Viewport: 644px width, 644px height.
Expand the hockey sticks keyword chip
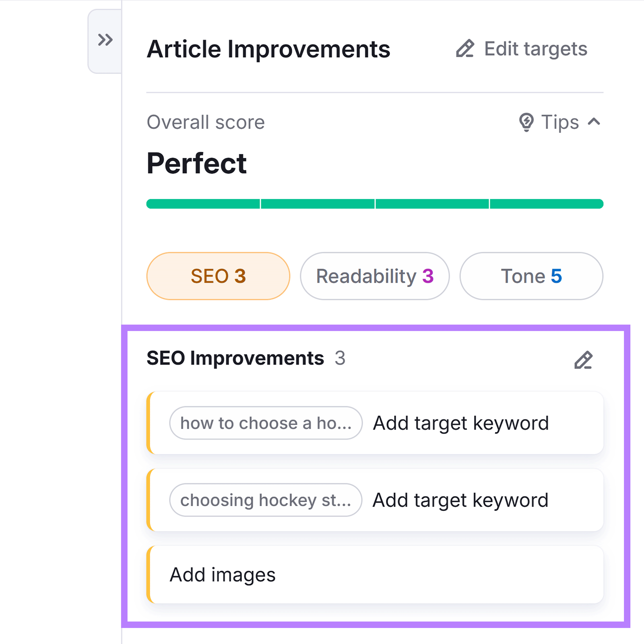pyautogui.click(x=266, y=500)
